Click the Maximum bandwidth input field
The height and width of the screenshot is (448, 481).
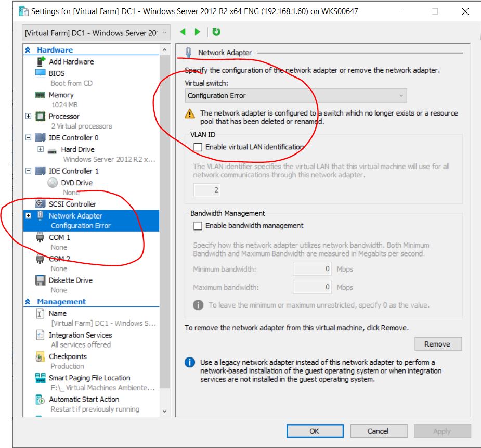(312, 287)
